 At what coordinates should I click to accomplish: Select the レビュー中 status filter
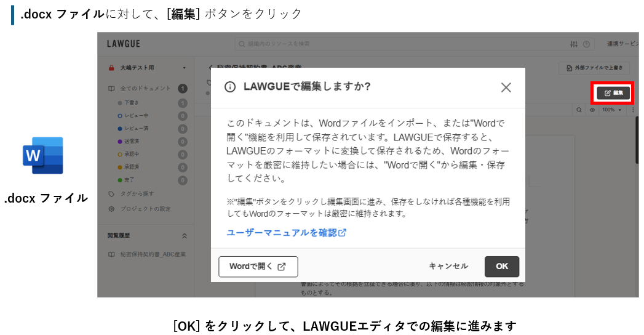(x=137, y=116)
